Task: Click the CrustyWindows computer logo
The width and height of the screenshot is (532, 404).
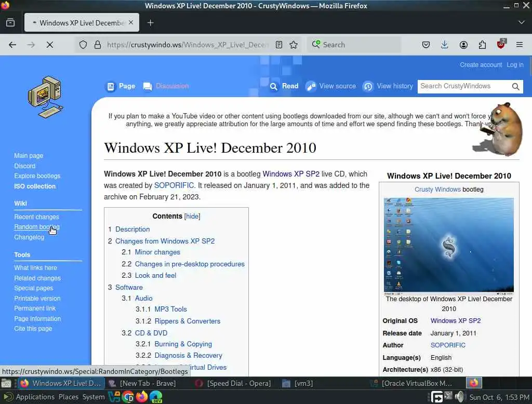Action: click(x=45, y=97)
